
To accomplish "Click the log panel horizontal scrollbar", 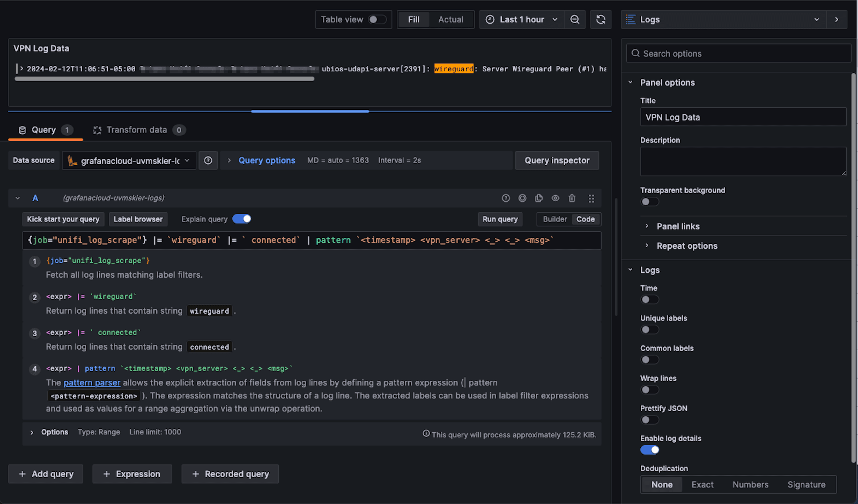I will pyautogui.click(x=164, y=79).
